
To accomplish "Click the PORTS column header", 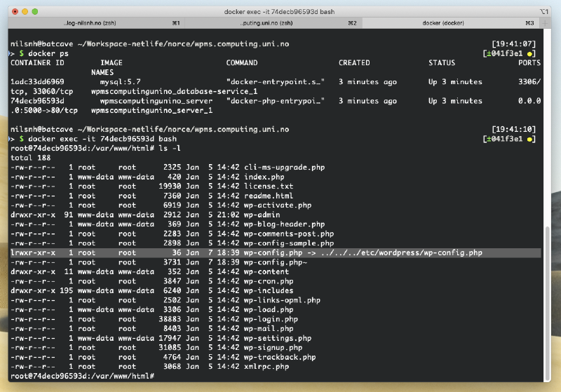I will [529, 63].
